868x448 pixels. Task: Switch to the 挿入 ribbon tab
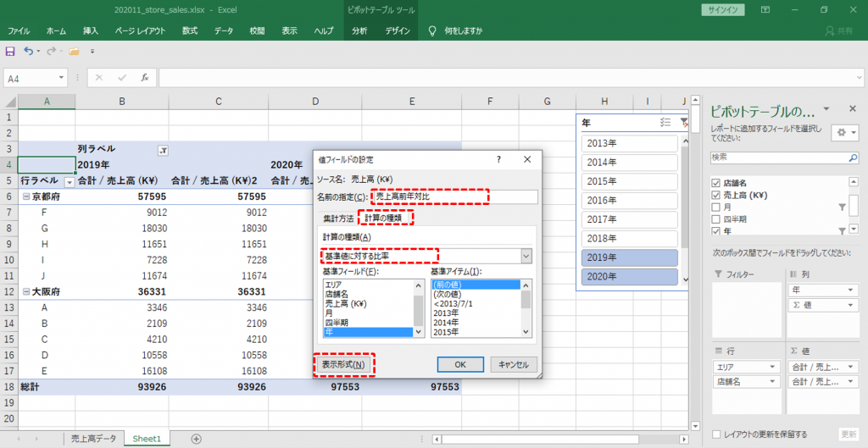[x=91, y=31]
